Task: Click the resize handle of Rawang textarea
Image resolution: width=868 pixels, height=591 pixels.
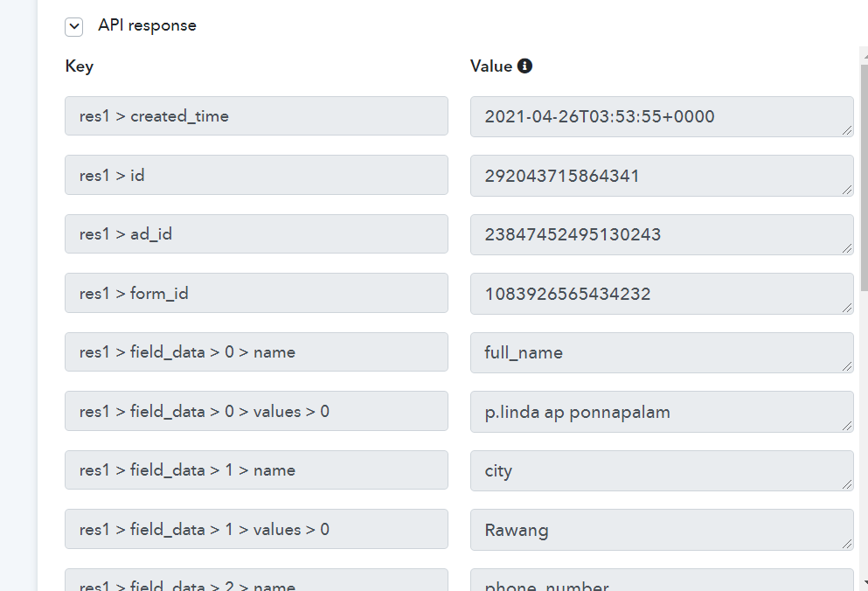Action: [x=847, y=544]
